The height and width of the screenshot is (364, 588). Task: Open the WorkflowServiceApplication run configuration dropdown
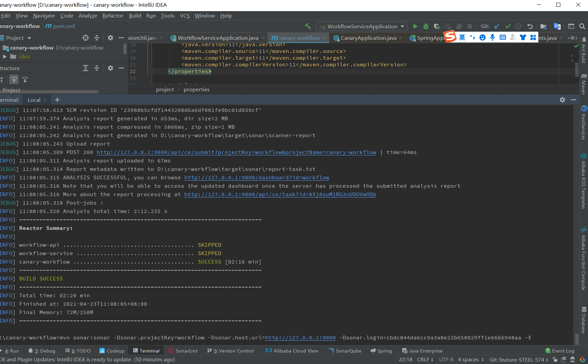(x=362, y=26)
